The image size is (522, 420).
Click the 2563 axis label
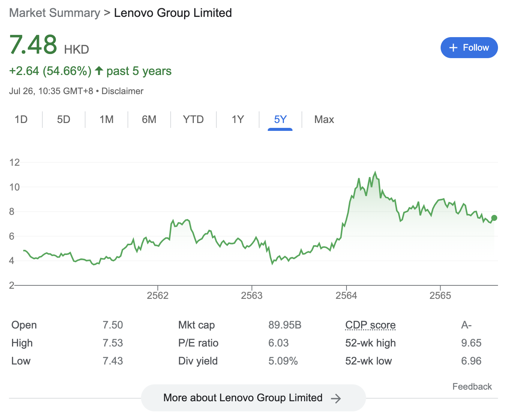click(x=252, y=295)
